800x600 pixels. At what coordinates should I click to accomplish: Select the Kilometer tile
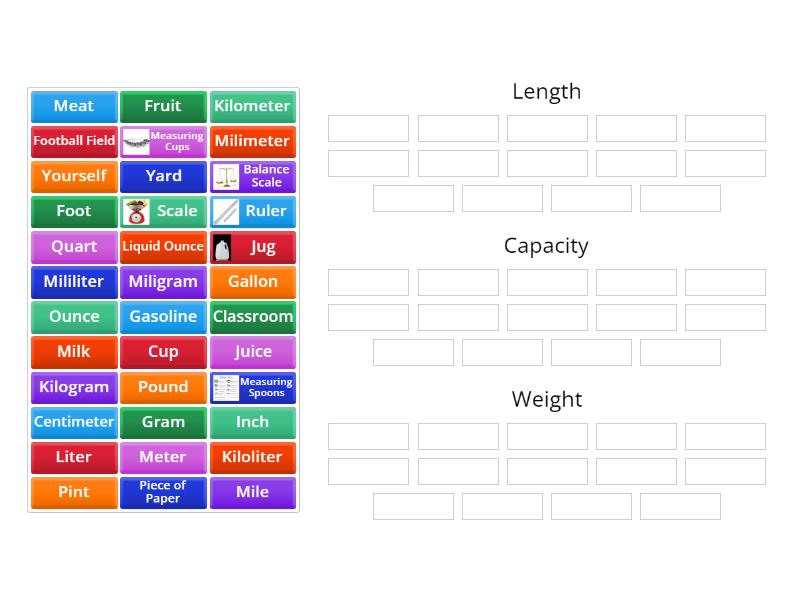pos(253,106)
